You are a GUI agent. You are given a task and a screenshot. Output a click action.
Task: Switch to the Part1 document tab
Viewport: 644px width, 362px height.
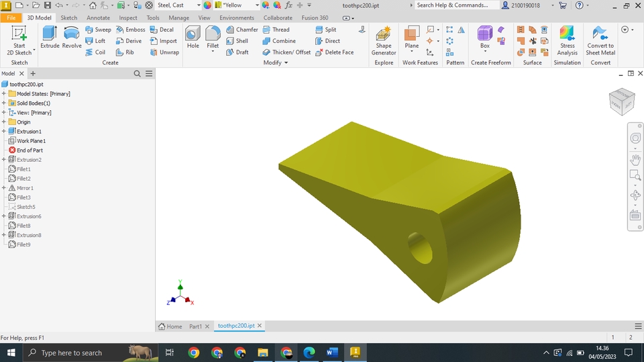[x=195, y=326]
